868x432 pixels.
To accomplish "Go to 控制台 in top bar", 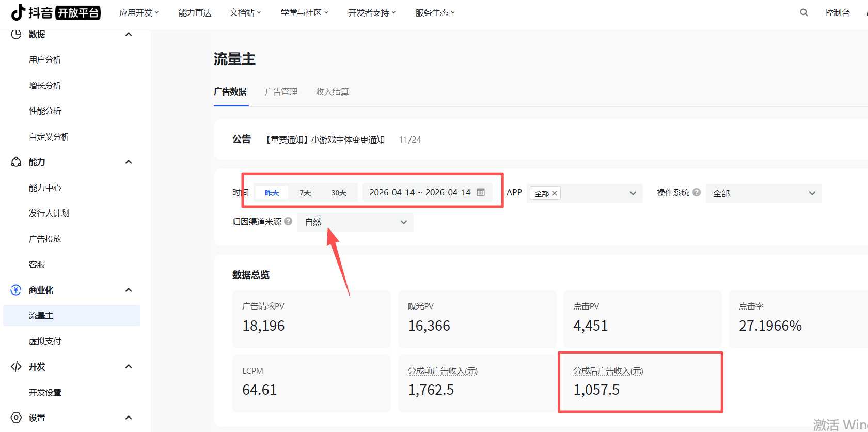I will tap(837, 12).
